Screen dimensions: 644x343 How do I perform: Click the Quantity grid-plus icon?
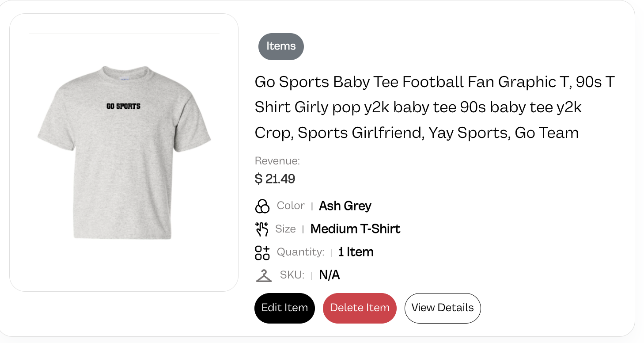(x=262, y=252)
